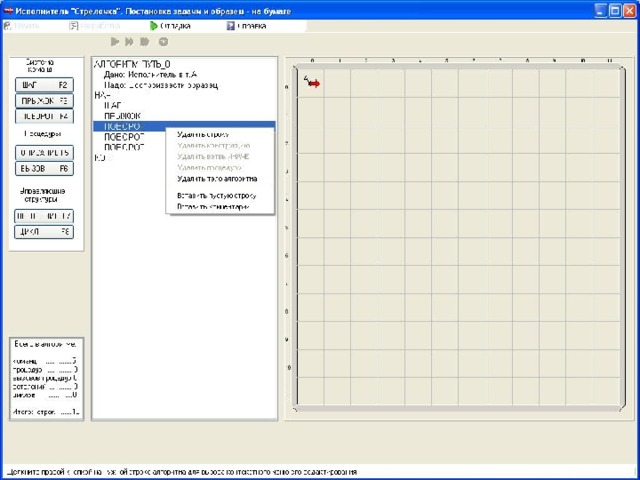Select the ШАГ line in algorithm body
The image size is (640, 480).
tap(113, 105)
